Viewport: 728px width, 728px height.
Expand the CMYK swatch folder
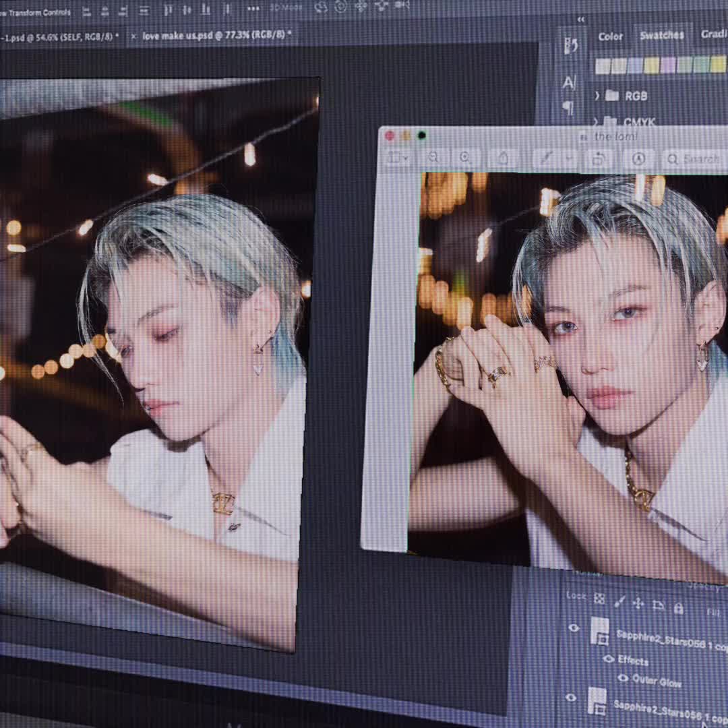(x=596, y=121)
